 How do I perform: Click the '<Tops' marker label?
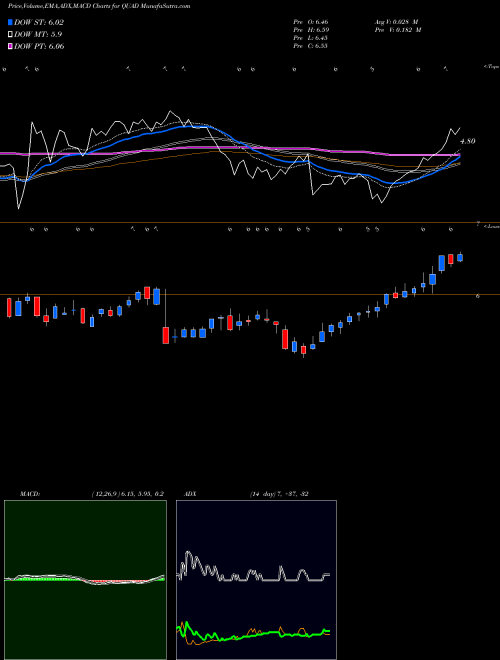click(492, 67)
